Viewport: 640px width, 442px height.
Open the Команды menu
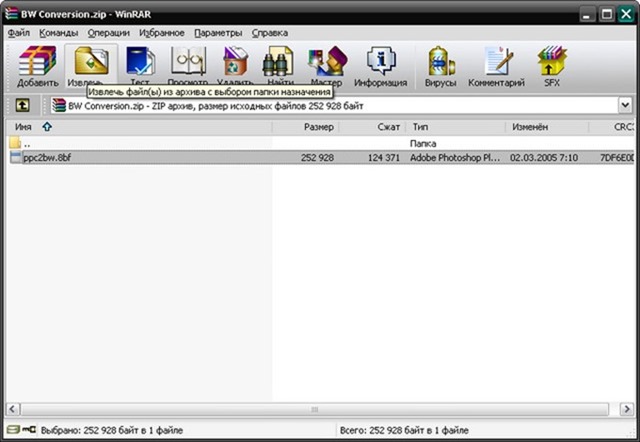58,33
